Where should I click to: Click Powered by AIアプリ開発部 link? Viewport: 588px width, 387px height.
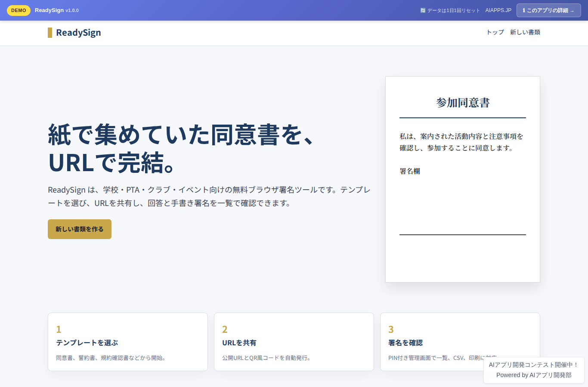[534, 375]
